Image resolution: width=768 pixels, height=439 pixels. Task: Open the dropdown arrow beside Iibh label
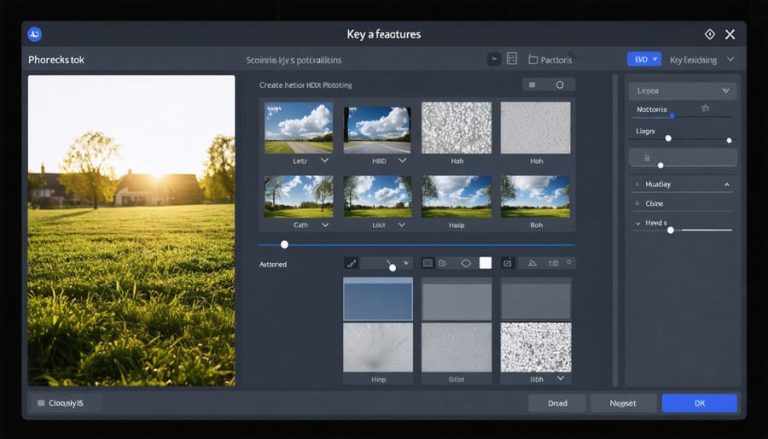pyautogui.click(x=560, y=378)
